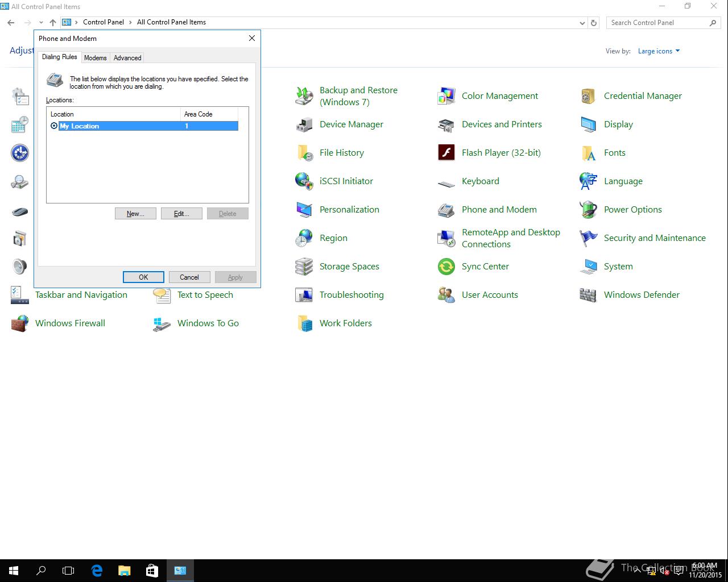This screenshot has height=582, width=728.
Task: Open Windows Firewall icon
Action: click(x=20, y=323)
